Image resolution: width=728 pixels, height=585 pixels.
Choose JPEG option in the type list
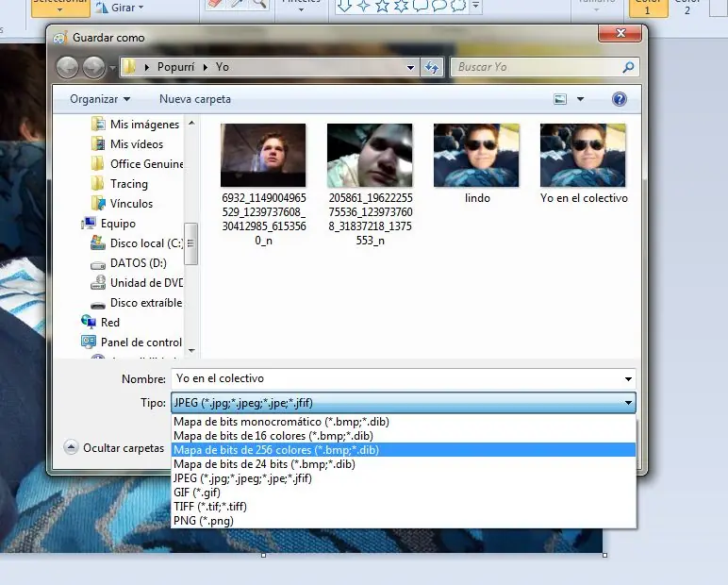pos(404,478)
